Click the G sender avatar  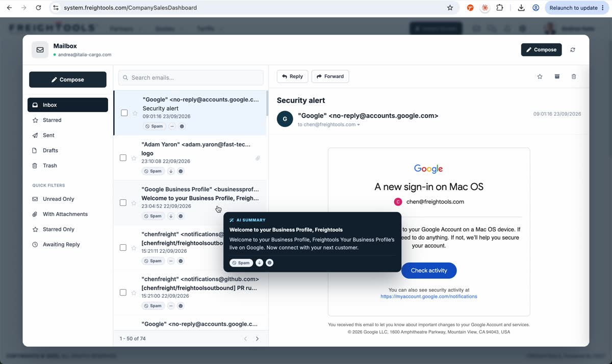[x=285, y=119]
